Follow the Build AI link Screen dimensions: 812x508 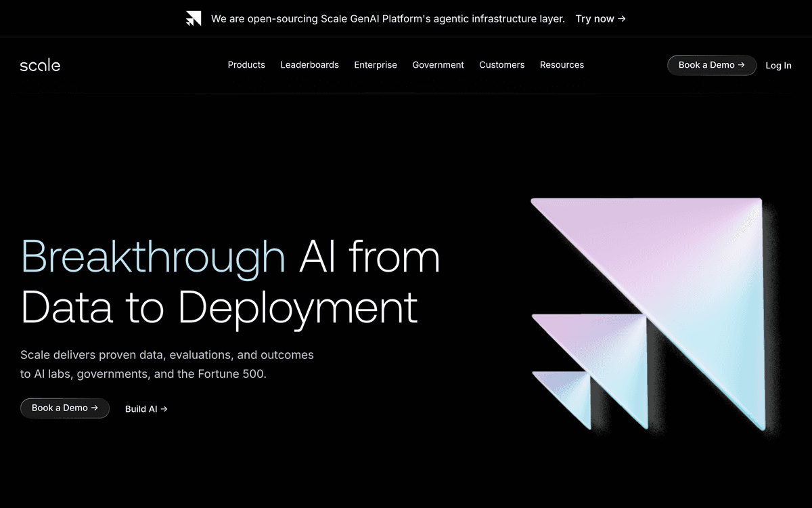click(x=146, y=409)
